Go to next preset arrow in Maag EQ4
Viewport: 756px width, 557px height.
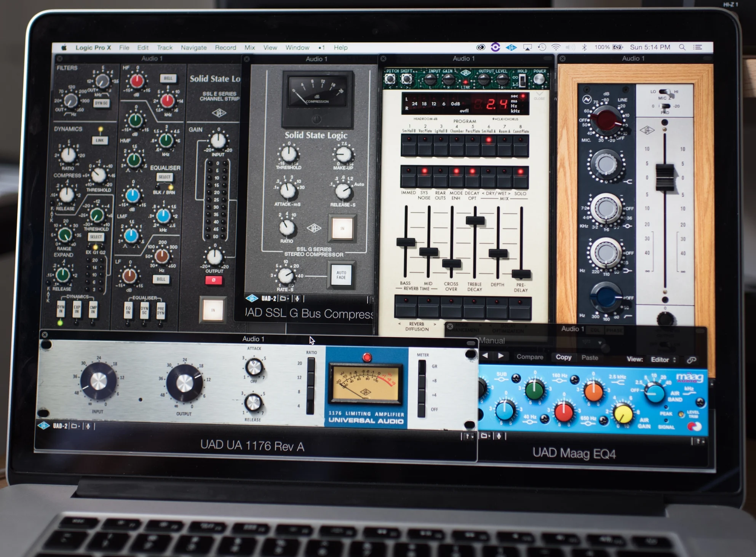501,356
